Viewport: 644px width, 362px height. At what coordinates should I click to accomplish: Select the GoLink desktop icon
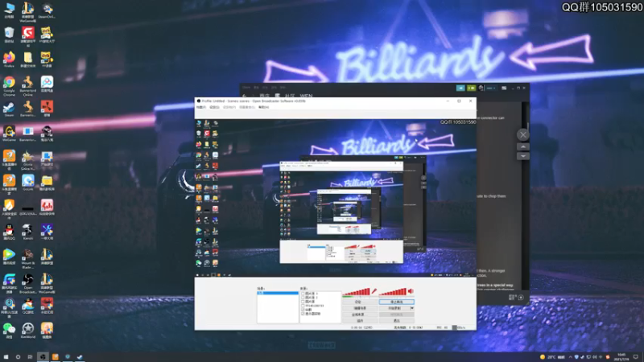tap(28, 183)
